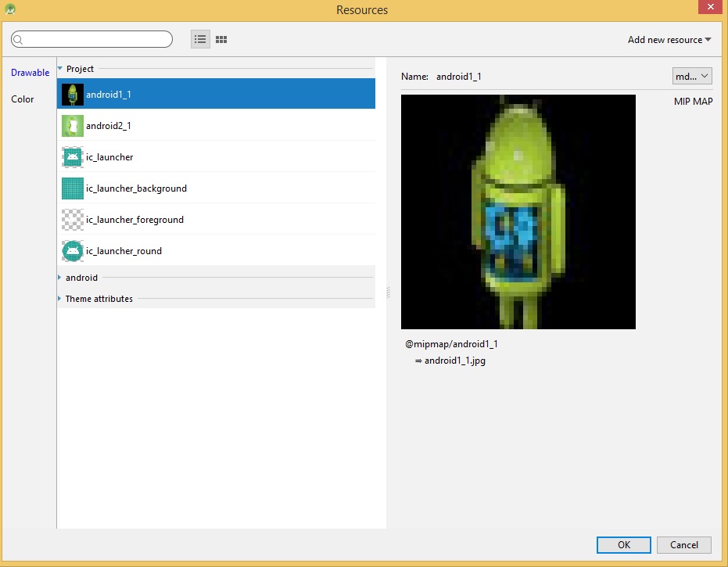728x567 pixels.
Task: Click the ic_launcher_foreground icon image
Action: [73, 220]
